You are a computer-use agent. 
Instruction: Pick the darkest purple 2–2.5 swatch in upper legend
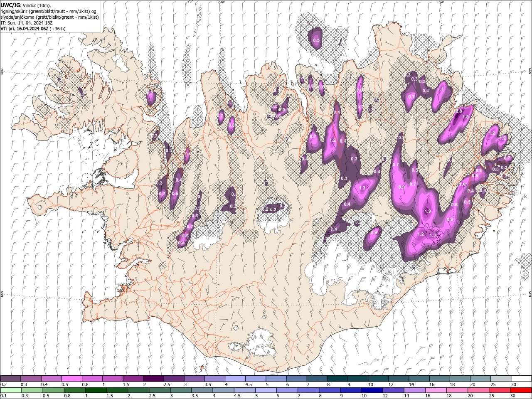[x=153, y=379]
